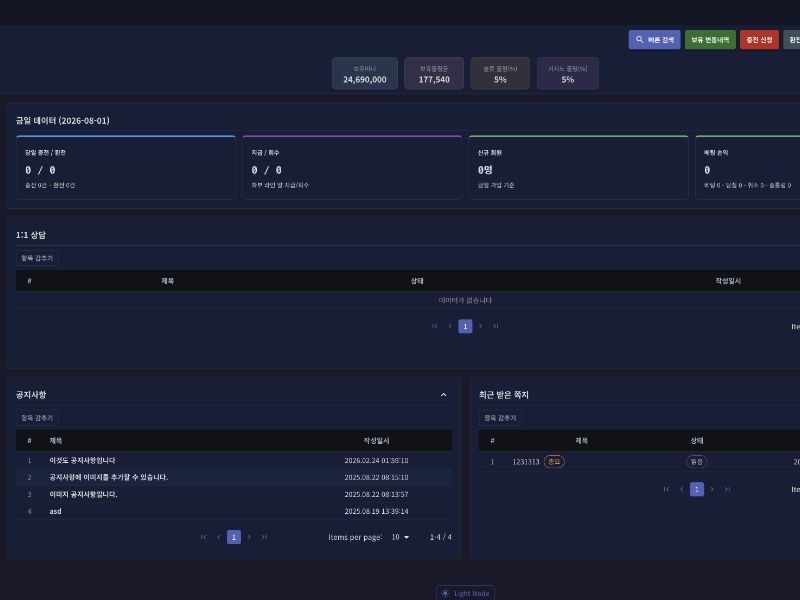Select page 1 in 공지사항 pagination
The image size is (800, 600).
point(234,537)
